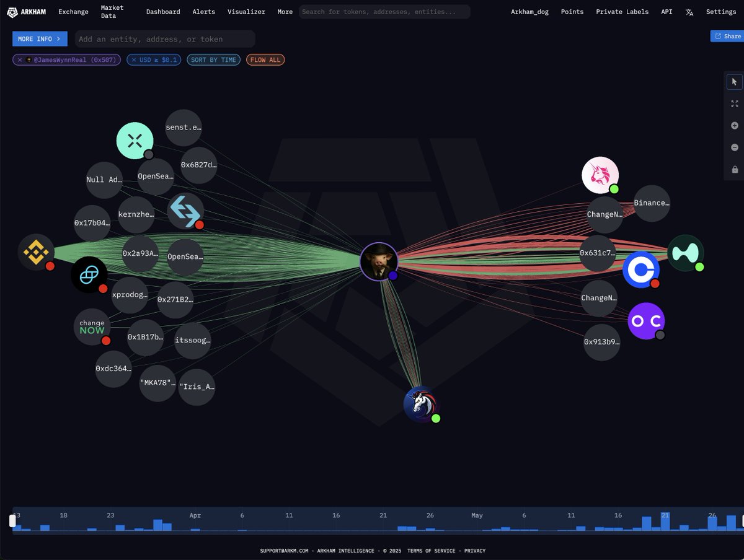Select the kernzhe... node

tap(136, 214)
